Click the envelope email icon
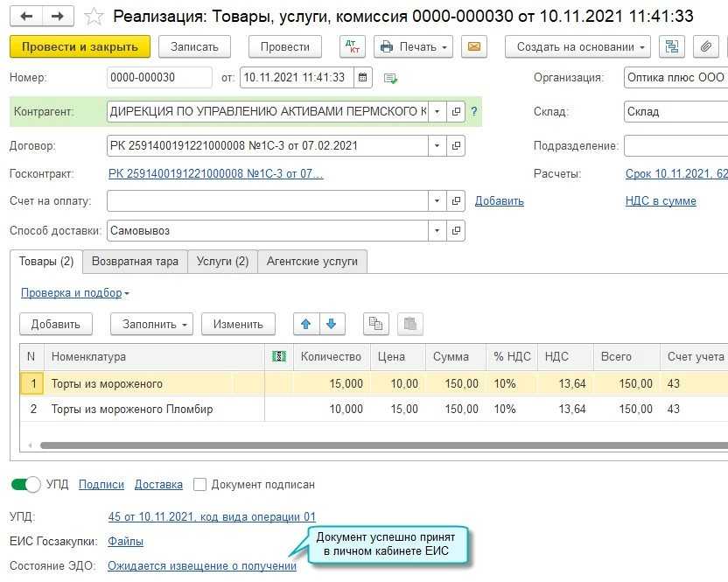The width and height of the screenshot is (728, 582). click(x=475, y=46)
